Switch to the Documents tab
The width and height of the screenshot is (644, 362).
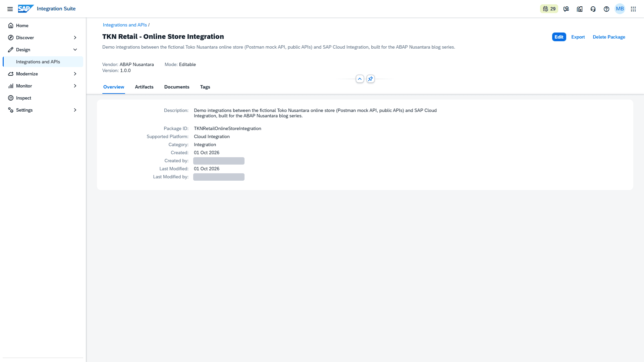click(177, 87)
